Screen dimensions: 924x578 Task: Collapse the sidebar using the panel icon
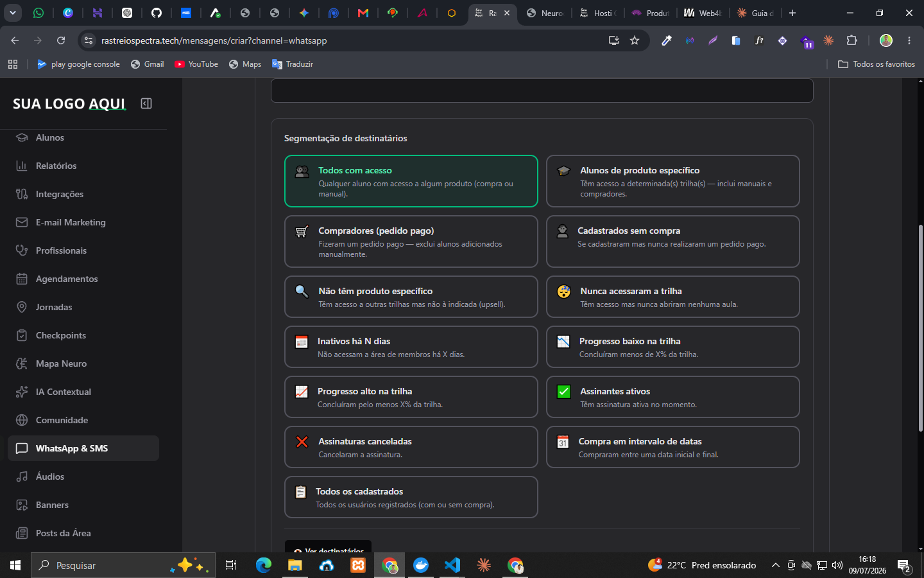click(x=146, y=103)
